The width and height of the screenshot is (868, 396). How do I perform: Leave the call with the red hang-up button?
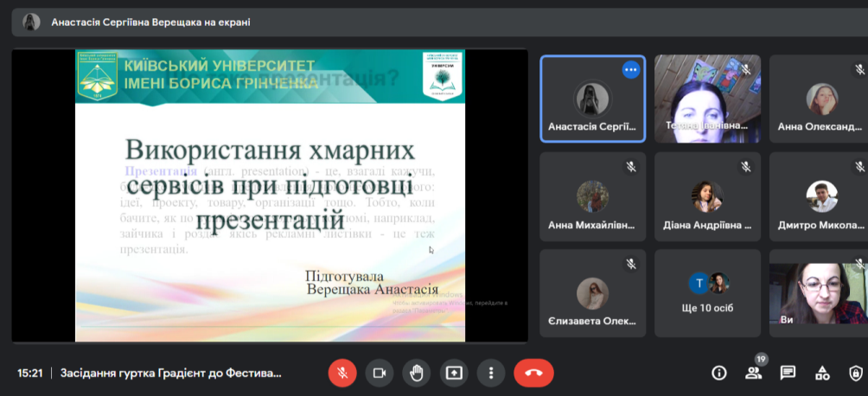click(533, 373)
